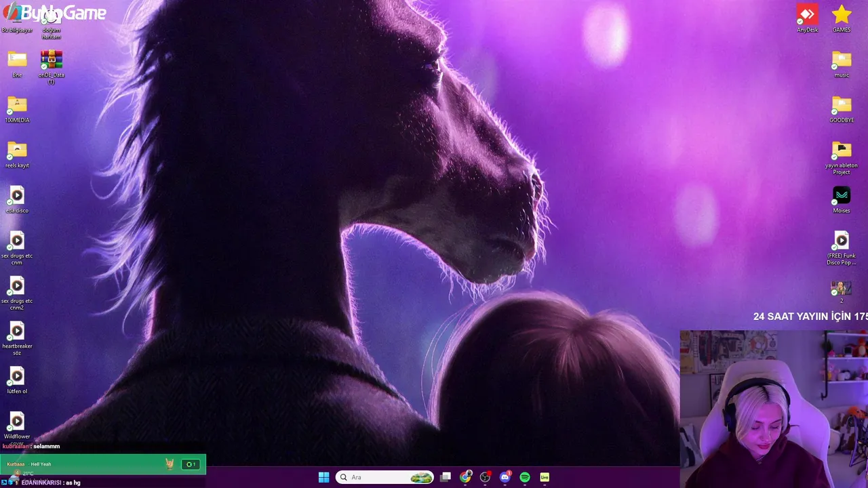This screenshot has width=868, height=488.
Task: Select the (FREE) Funk Disco Pop file
Action: coord(842,249)
